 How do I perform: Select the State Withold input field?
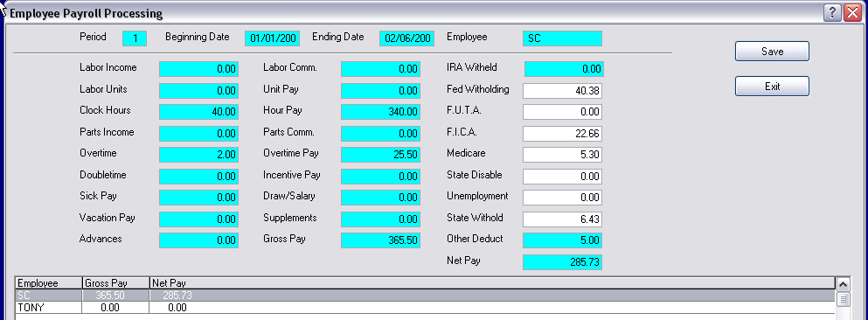point(562,219)
